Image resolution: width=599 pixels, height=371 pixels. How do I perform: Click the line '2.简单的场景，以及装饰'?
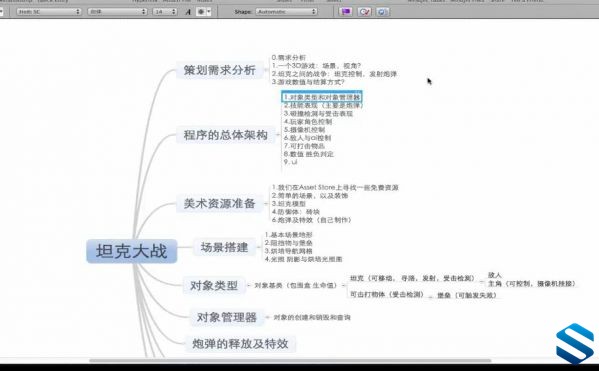[x=310, y=196]
